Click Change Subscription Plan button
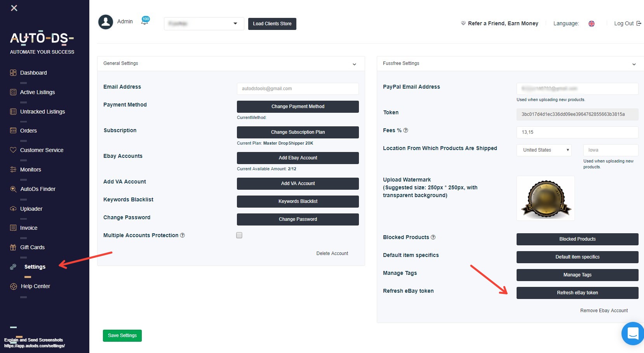Image resolution: width=644 pixels, height=353 pixels. pyautogui.click(x=298, y=132)
